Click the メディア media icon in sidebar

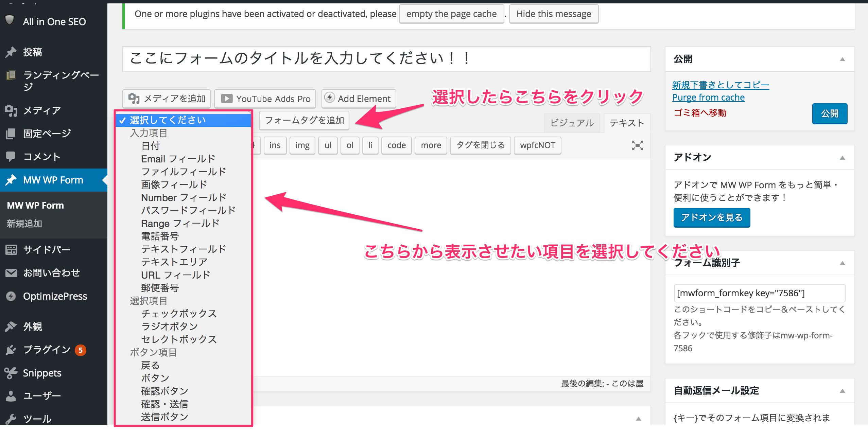coord(11,110)
